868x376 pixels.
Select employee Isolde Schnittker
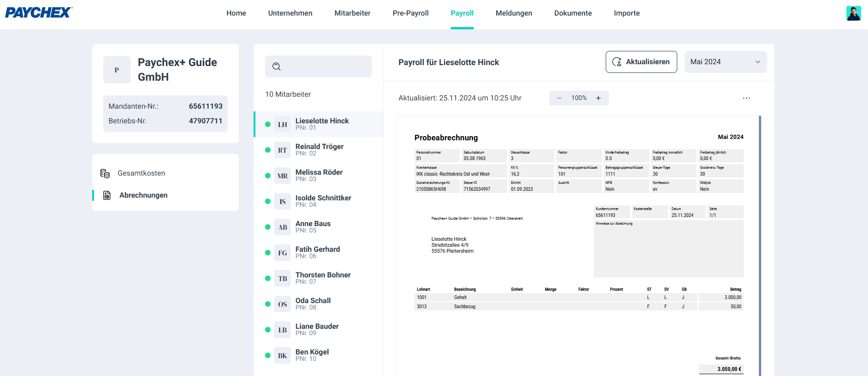[319, 201]
